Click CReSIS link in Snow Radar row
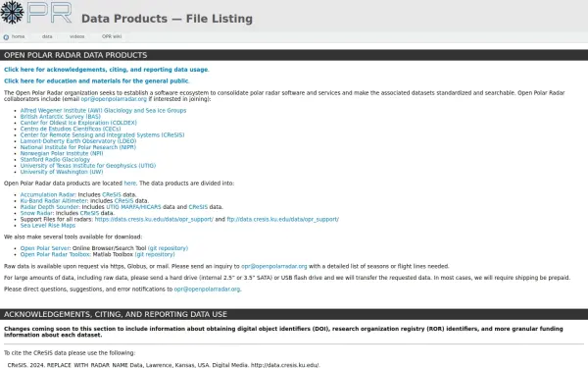Viewport: 588px width, 368px height. [x=89, y=213]
